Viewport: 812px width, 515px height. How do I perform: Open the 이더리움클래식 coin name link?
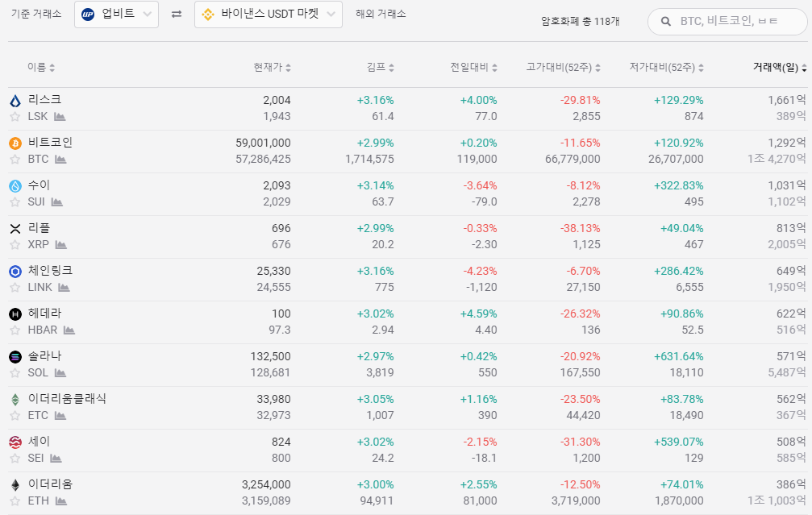[67, 399]
